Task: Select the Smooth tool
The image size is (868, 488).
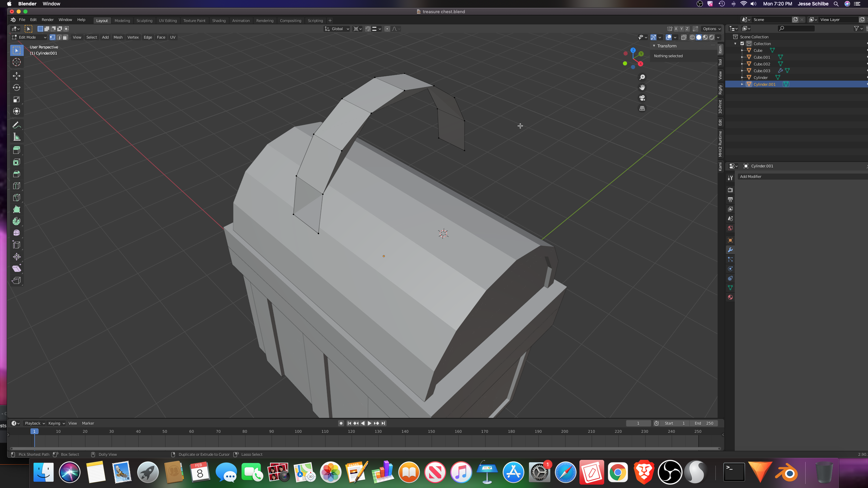Action: 16,233
